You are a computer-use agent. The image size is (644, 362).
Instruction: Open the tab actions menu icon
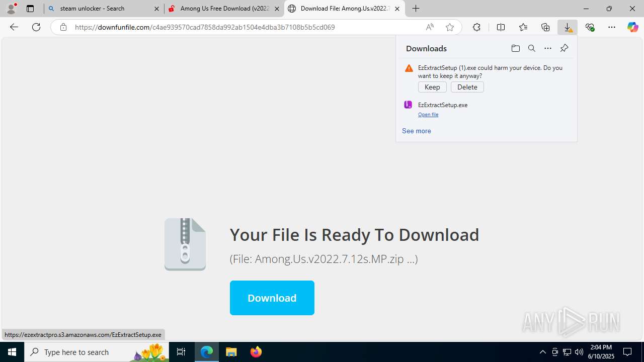(x=30, y=9)
